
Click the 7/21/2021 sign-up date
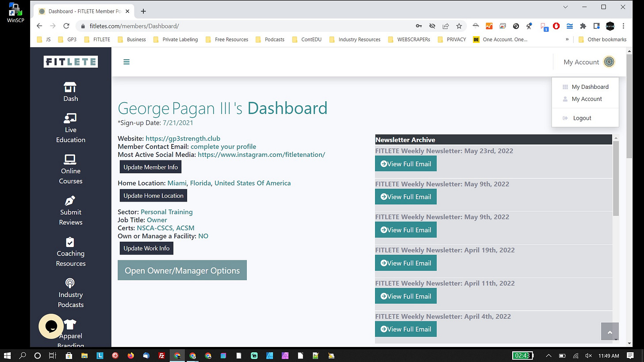[x=178, y=122]
